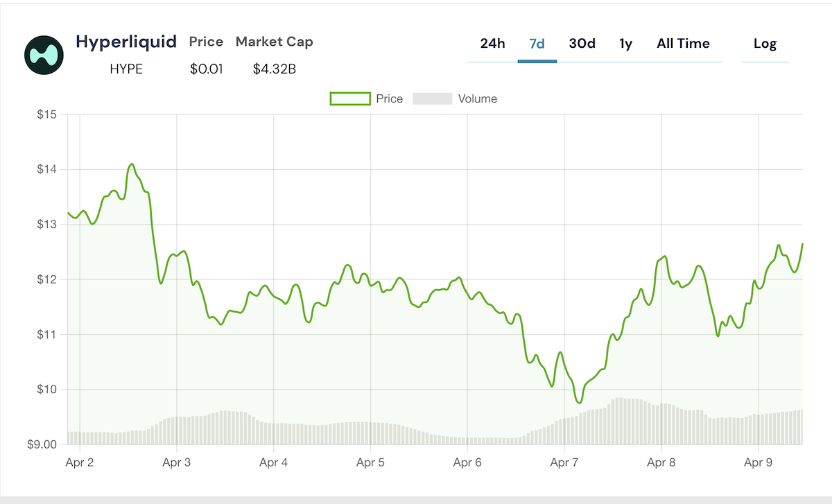Click the $0.01 price value

[207, 69]
